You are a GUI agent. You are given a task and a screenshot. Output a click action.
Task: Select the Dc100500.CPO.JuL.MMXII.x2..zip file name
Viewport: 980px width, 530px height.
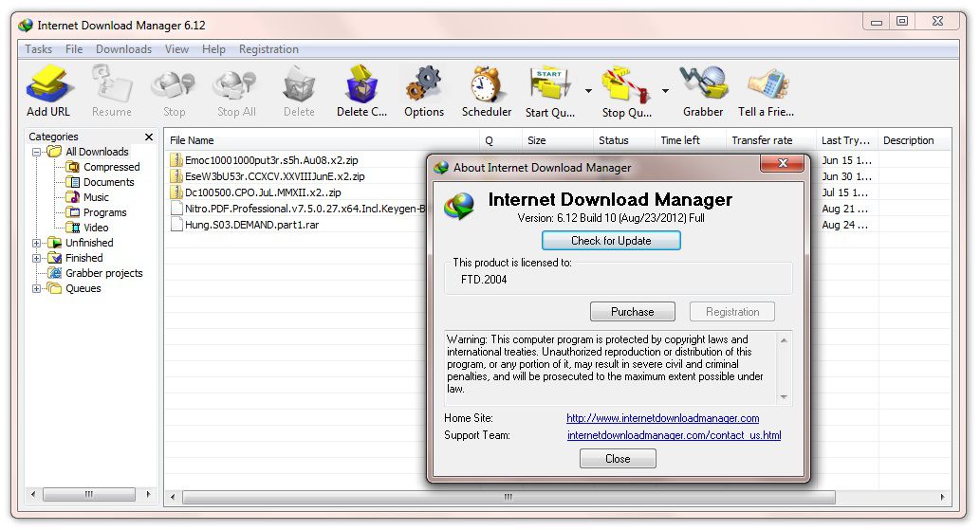pyautogui.click(x=263, y=192)
